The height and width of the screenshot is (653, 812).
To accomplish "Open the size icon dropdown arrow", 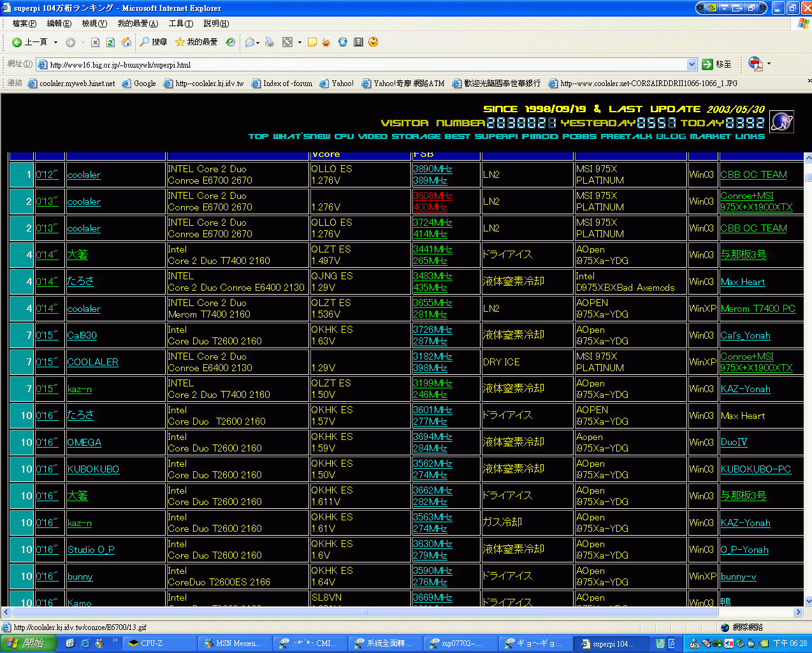I will (x=300, y=42).
